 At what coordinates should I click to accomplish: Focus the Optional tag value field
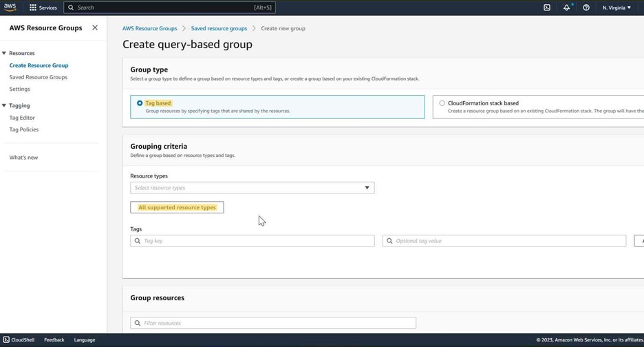pyautogui.click(x=504, y=240)
